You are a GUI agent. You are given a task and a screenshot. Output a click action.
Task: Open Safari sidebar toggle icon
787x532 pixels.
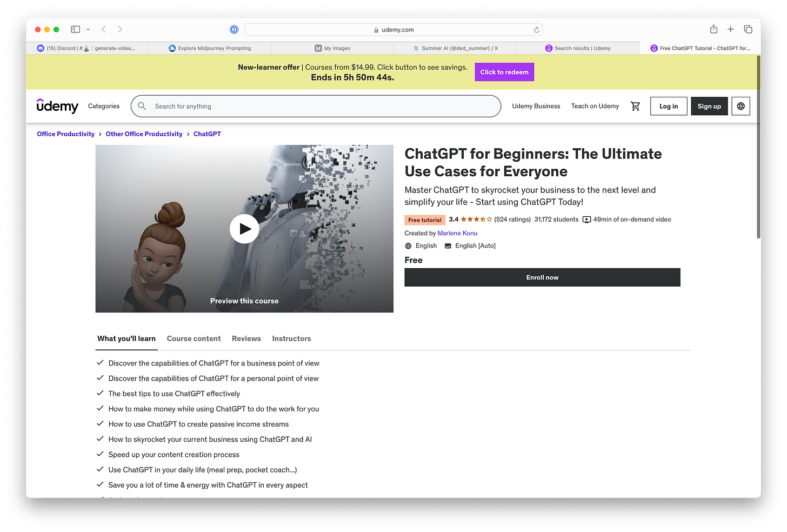[75, 29]
